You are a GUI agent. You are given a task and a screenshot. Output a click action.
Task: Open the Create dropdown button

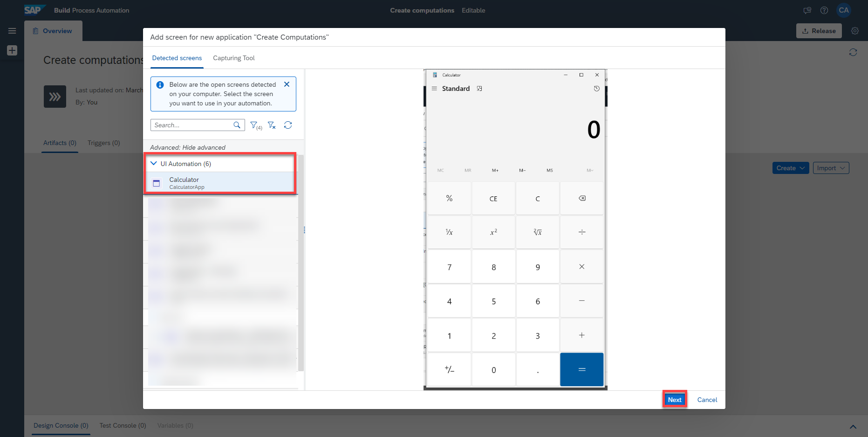791,168
